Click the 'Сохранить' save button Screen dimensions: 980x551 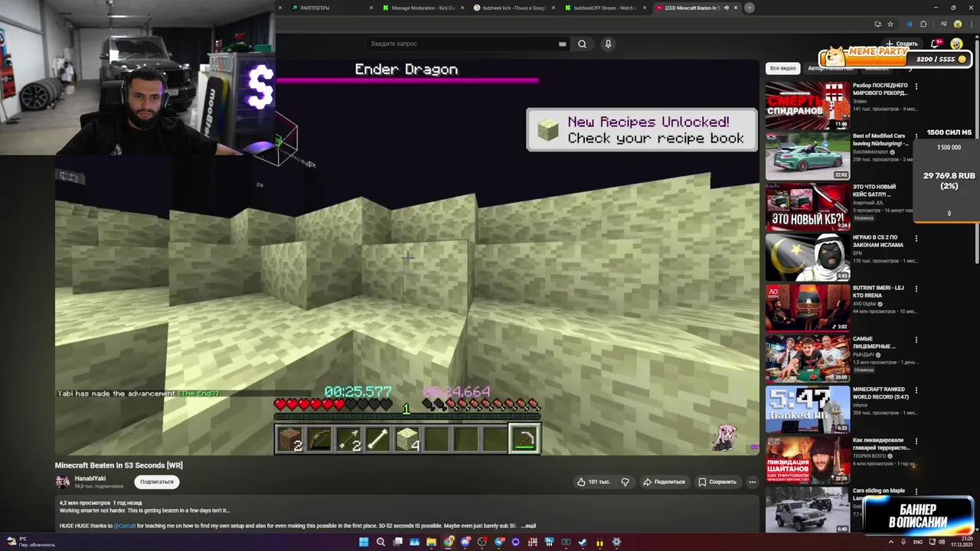pos(717,482)
